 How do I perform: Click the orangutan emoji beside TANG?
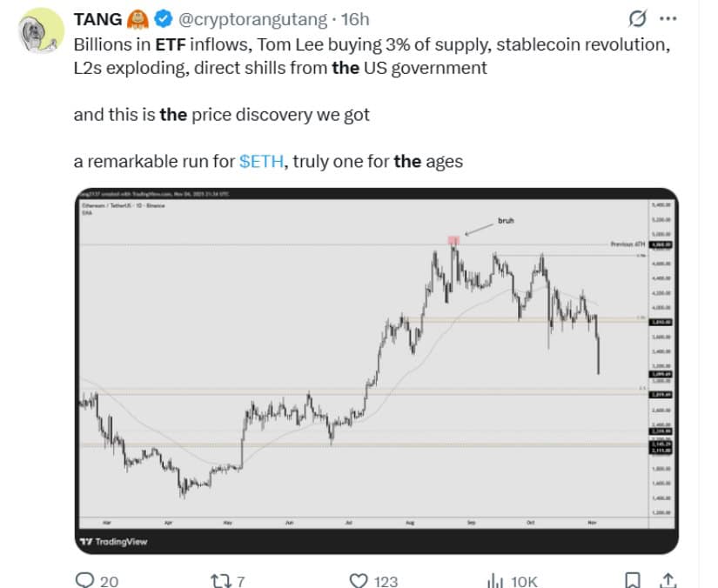(x=139, y=19)
